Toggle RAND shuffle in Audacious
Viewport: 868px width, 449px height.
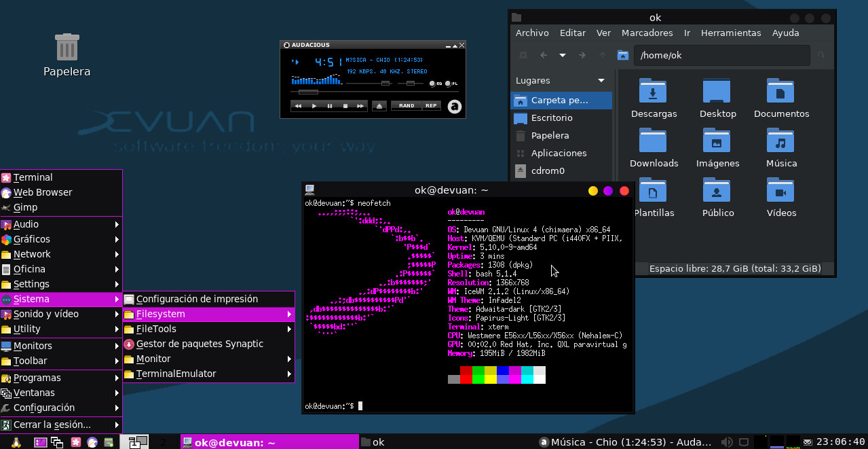(x=407, y=106)
